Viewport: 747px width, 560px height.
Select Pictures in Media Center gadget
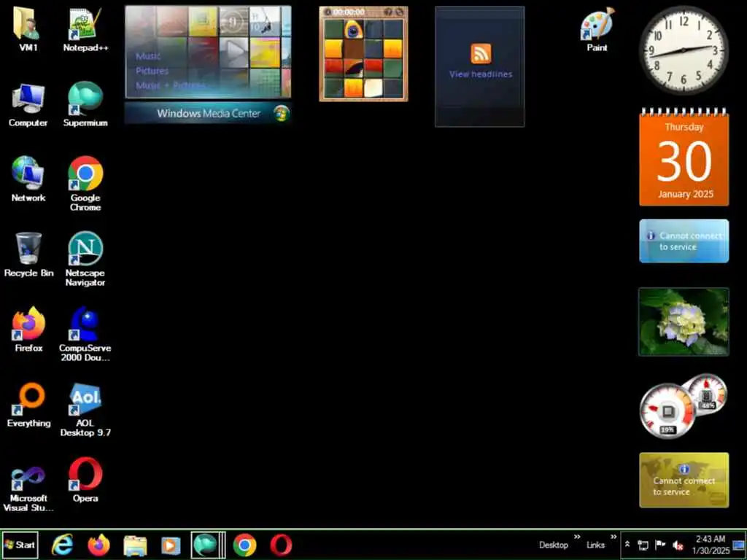point(152,71)
